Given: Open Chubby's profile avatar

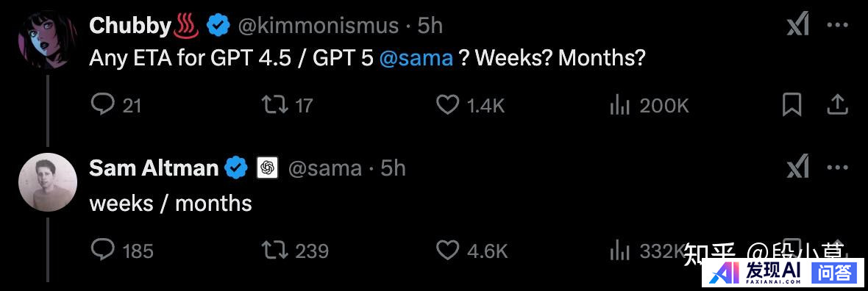Looking at the screenshot, I should 46,37.
